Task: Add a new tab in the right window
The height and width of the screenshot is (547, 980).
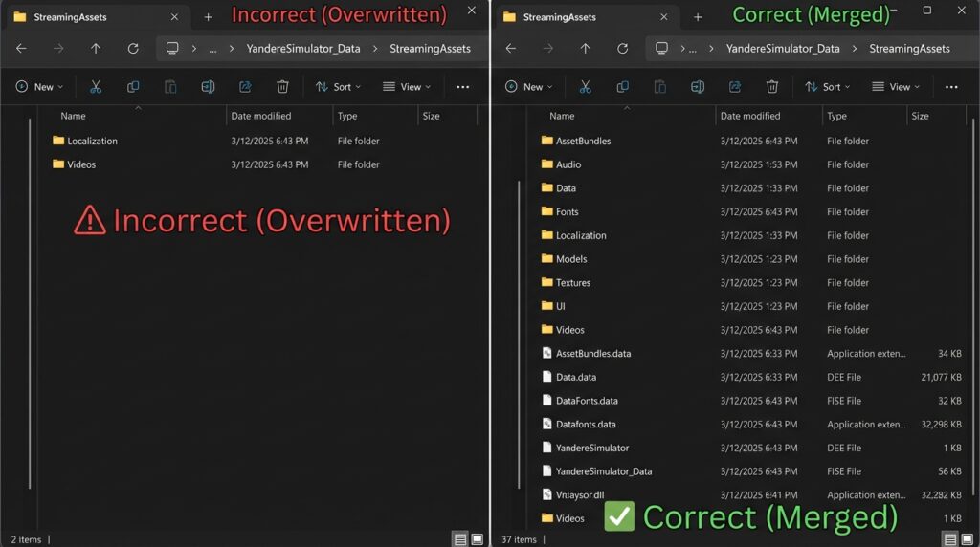Action: [x=698, y=17]
